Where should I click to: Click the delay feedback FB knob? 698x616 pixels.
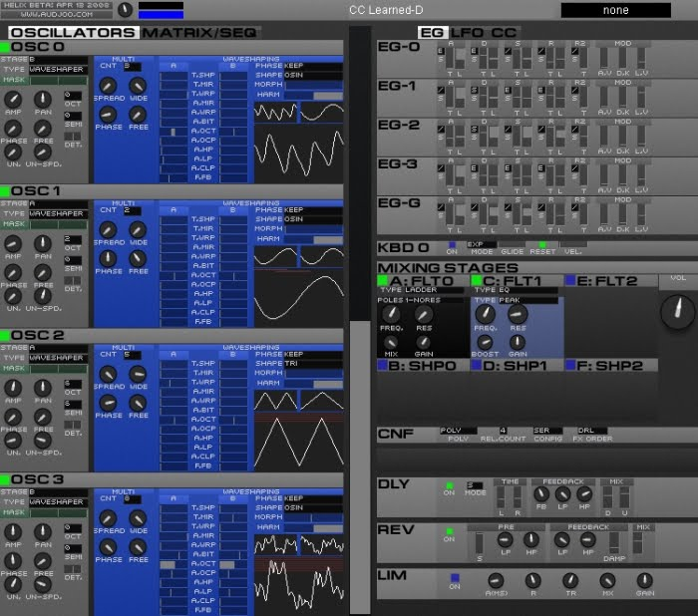click(x=540, y=493)
